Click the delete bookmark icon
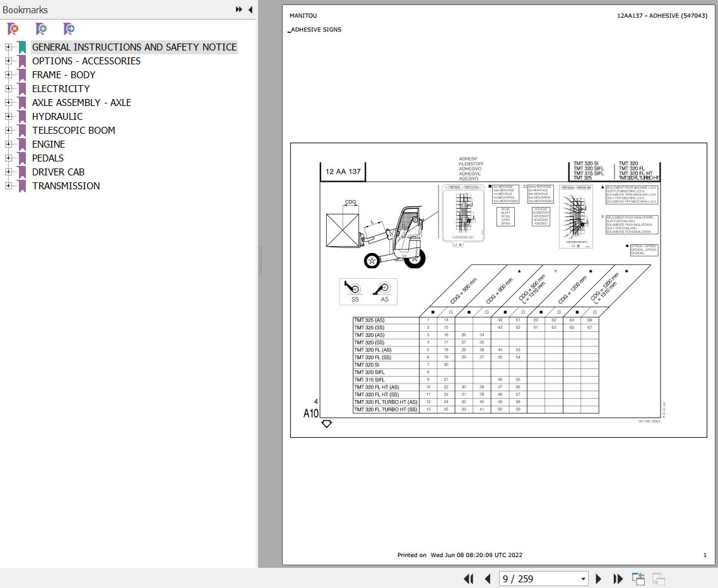The image size is (718, 588). click(x=13, y=29)
